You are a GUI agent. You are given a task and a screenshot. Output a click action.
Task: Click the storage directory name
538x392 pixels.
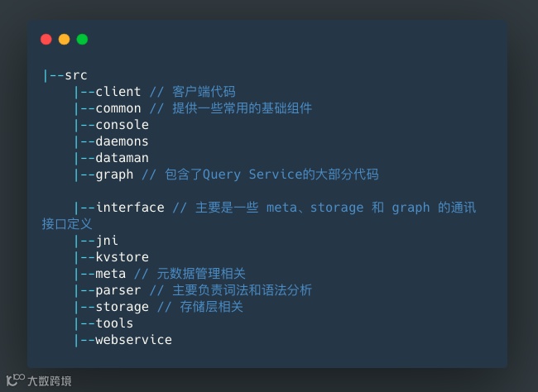[122, 307]
